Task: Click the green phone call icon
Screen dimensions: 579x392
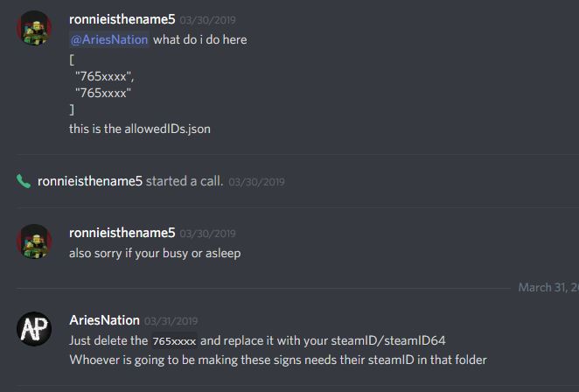Action: tap(24, 181)
